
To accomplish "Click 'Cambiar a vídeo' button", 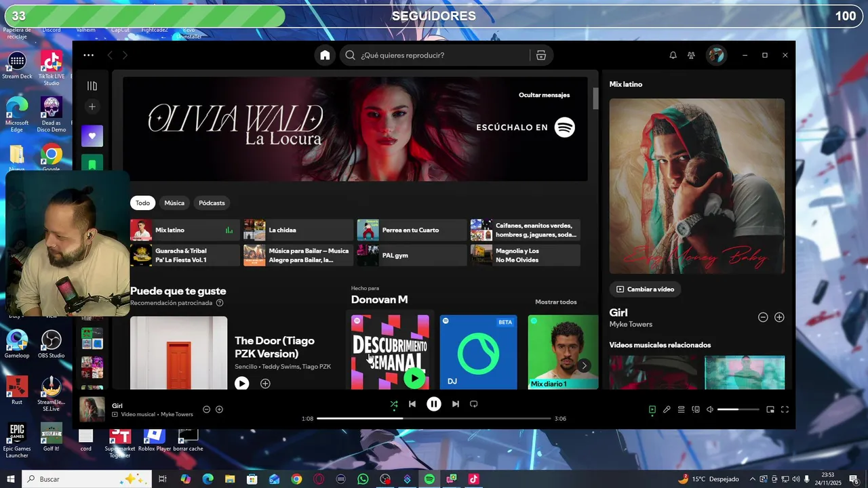I will coord(645,289).
